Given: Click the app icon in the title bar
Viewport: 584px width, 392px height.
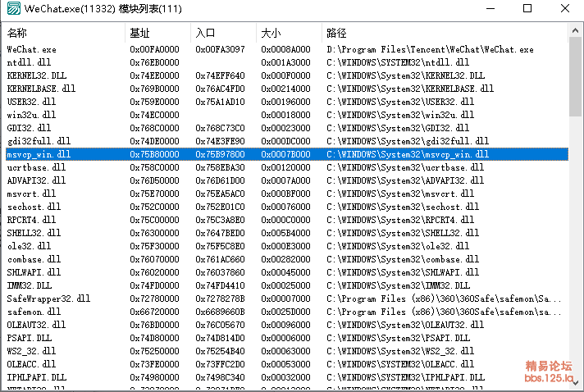Looking at the screenshot, I should point(14,8).
